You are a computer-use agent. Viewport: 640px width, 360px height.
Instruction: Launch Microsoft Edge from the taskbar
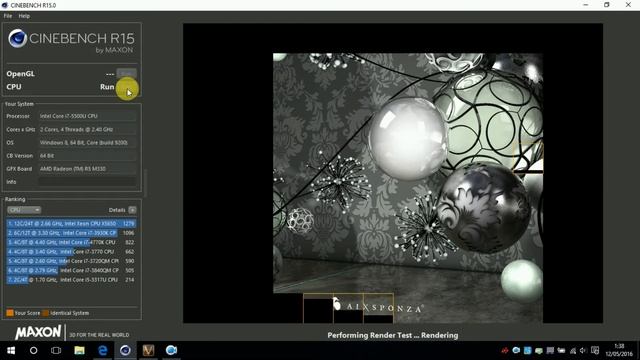click(102, 351)
